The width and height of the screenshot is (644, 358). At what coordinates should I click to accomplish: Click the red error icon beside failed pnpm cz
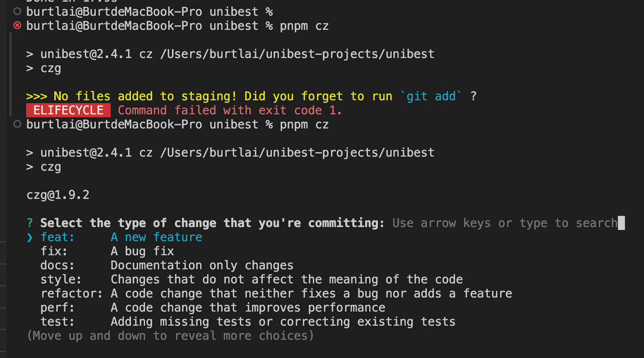tap(17, 26)
